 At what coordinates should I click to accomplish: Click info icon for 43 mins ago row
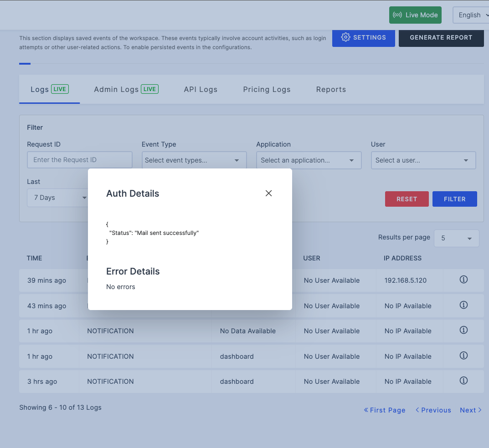click(463, 305)
